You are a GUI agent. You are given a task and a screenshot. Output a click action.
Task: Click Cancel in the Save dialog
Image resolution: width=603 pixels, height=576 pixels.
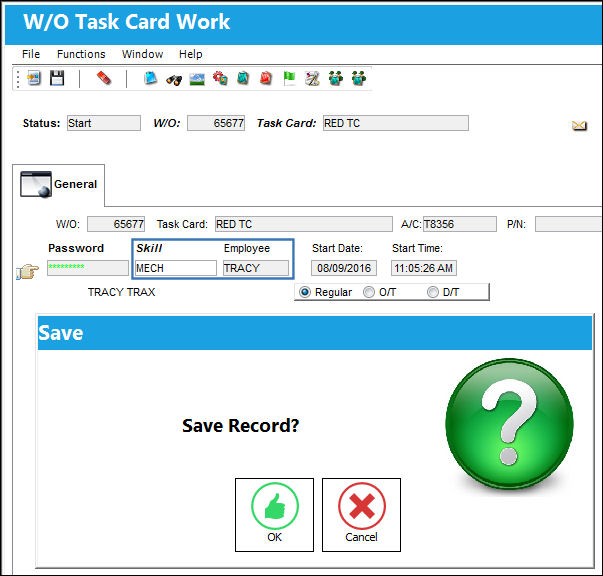(x=361, y=515)
